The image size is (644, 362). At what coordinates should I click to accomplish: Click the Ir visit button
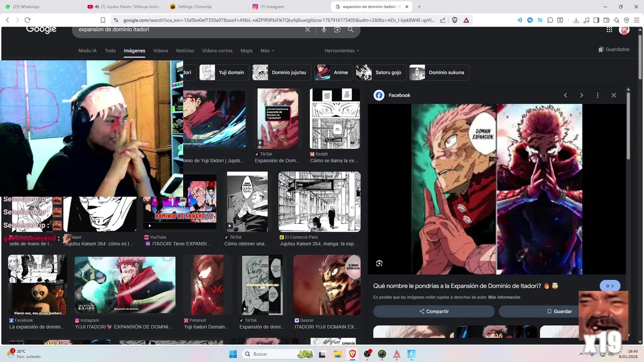pyautogui.click(x=610, y=286)
